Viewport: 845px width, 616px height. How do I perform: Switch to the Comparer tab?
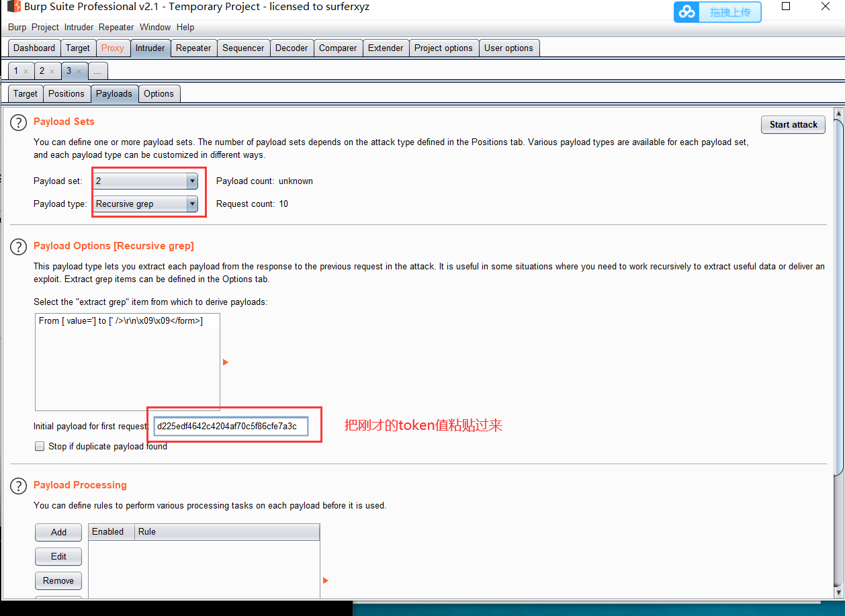pos(338,48)
